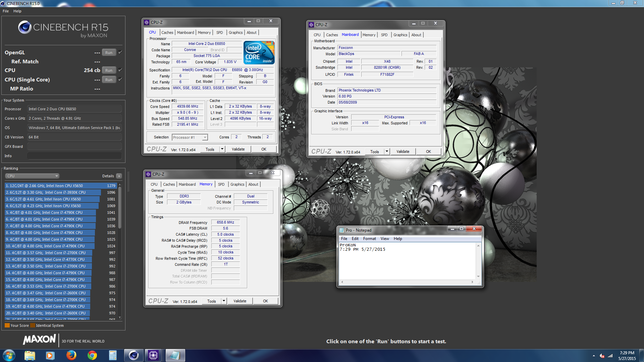
Task: Open Notepad View menu
Action: (x=385, y=239)
